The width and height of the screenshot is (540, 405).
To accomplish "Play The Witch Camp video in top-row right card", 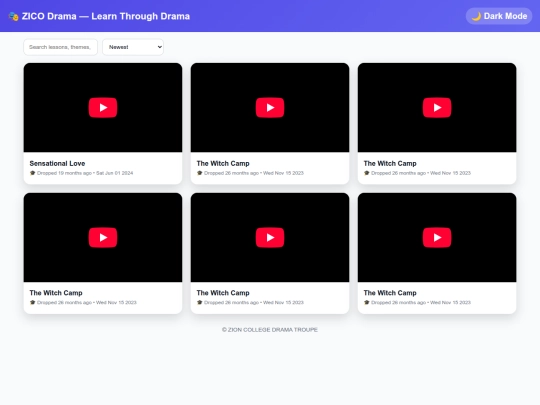I will (437, 108).
